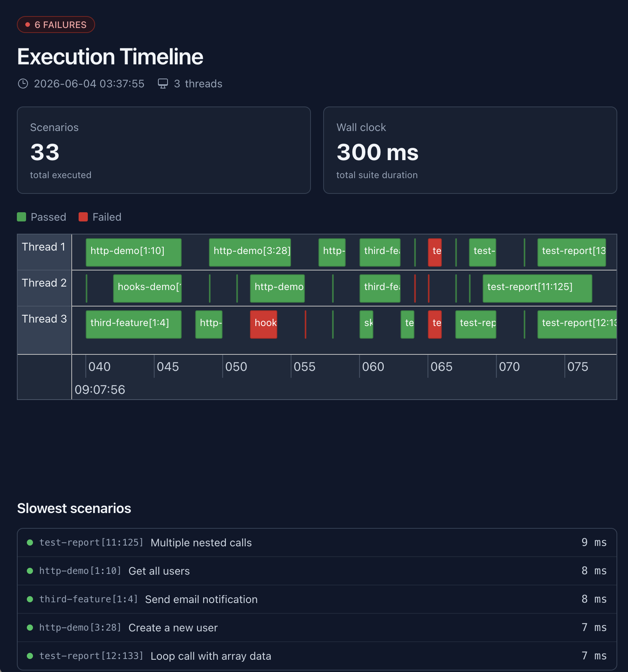Select third-feature[1:4] bar on Thread 3

click(133, 324)
